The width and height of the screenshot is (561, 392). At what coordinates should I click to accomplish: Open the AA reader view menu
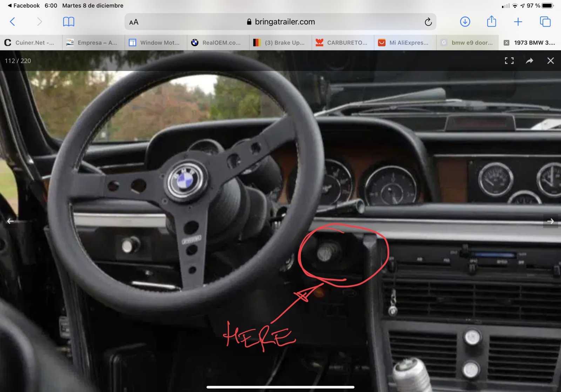coord(134,22)
